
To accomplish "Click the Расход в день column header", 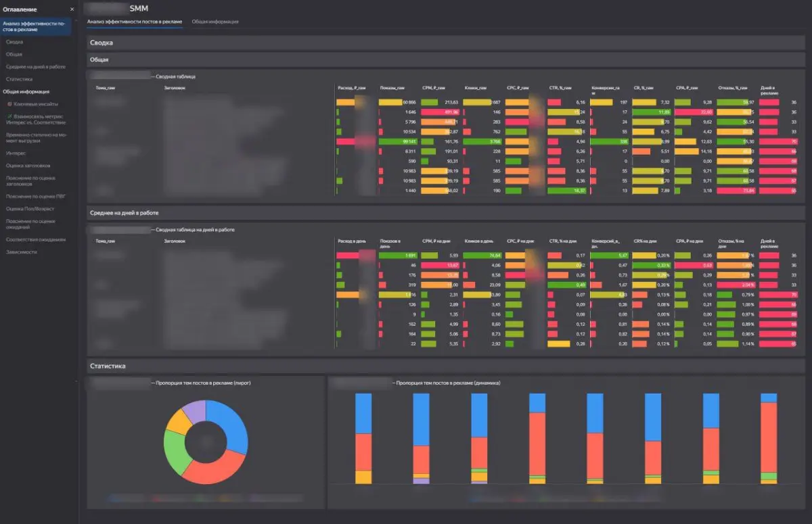I will tap(351, 241).
